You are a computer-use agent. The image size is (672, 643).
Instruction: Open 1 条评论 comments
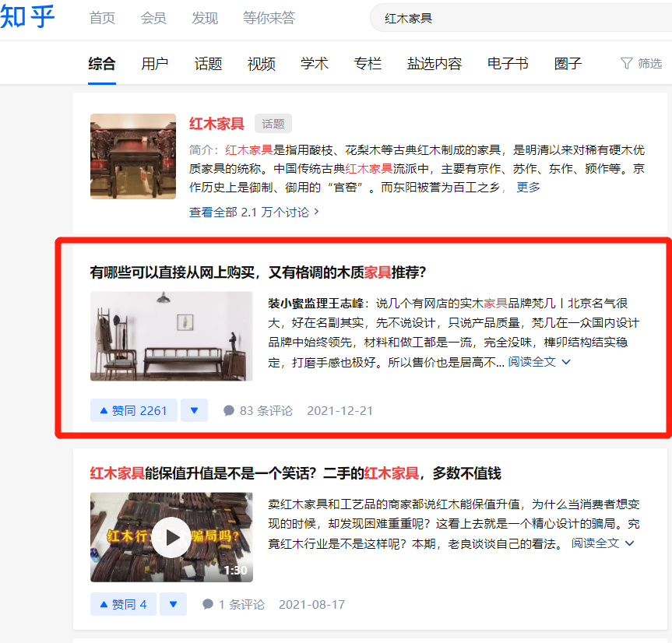click(x=234, y=604)
